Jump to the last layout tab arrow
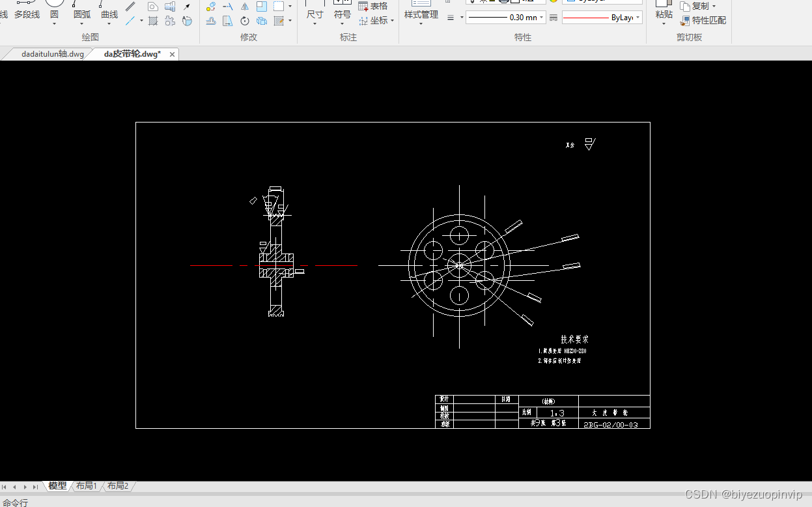 click(x=35, y=487)
